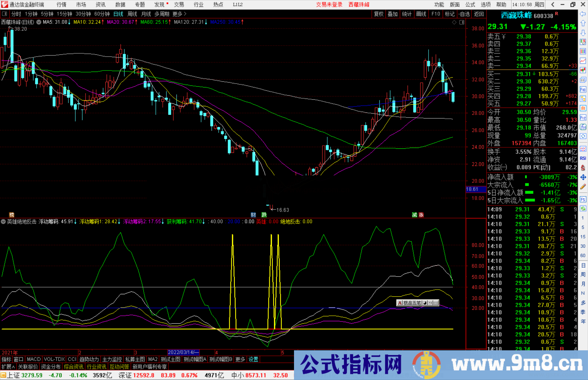
Task: Open the colored grid list icon
Action: (583, 51)
